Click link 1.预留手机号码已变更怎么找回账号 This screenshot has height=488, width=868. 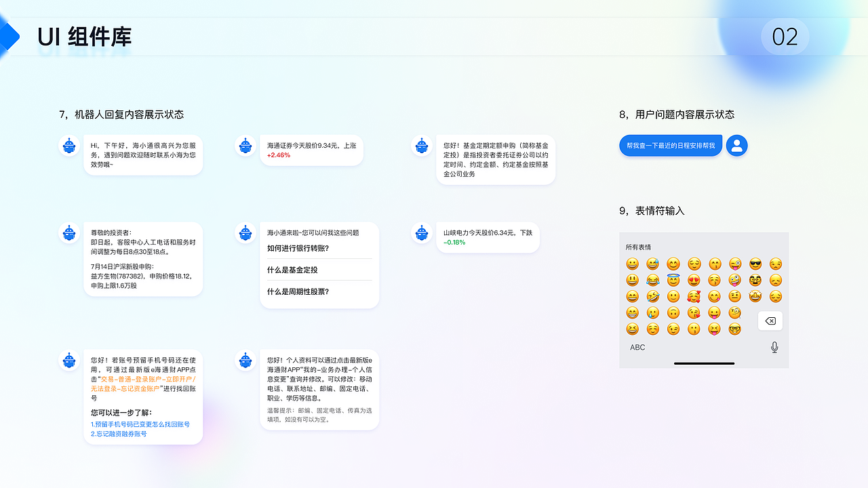point(140,424)
